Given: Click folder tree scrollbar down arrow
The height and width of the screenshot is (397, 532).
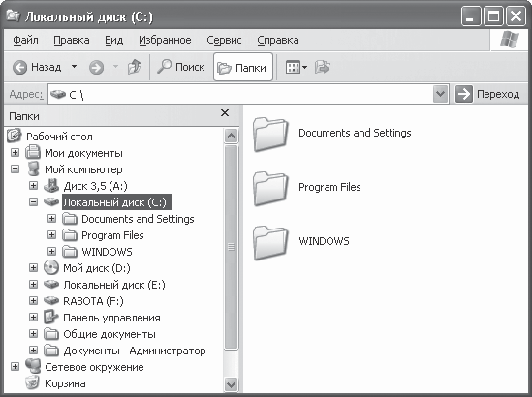Looking at the screenshot, I should [x=231, y=384].
